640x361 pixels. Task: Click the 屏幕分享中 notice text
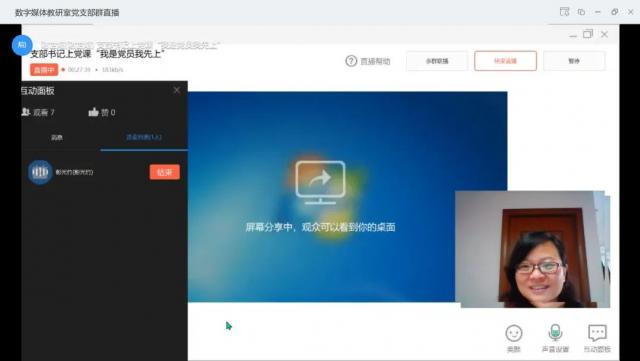(x=320, y=227)
